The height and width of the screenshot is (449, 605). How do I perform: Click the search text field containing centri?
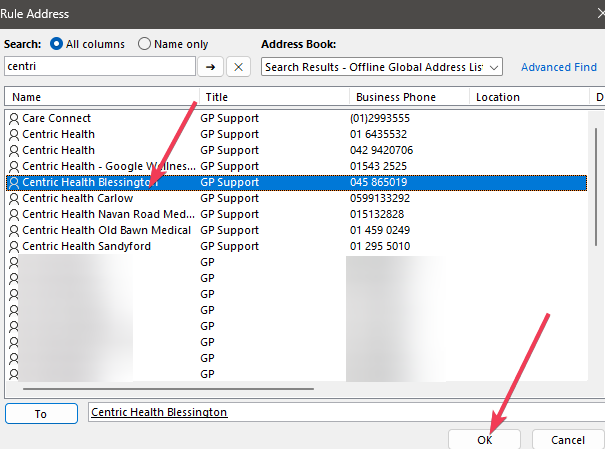coord(99,67)
